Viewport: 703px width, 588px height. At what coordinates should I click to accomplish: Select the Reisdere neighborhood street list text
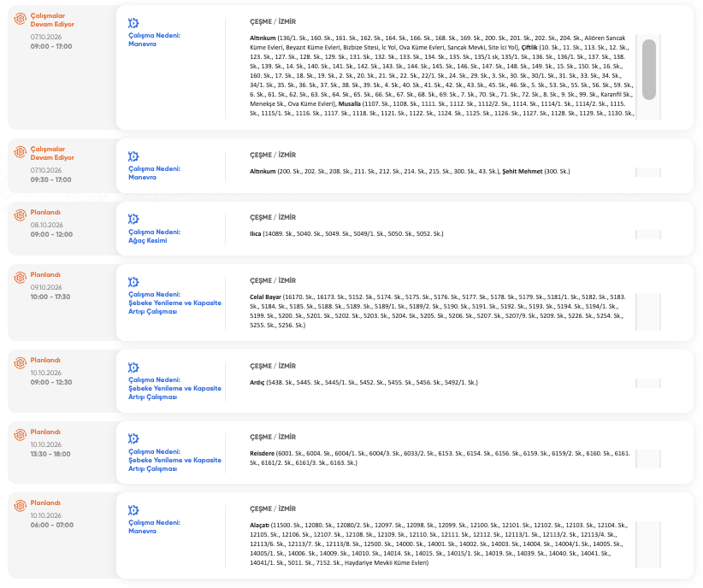(440, 458)
